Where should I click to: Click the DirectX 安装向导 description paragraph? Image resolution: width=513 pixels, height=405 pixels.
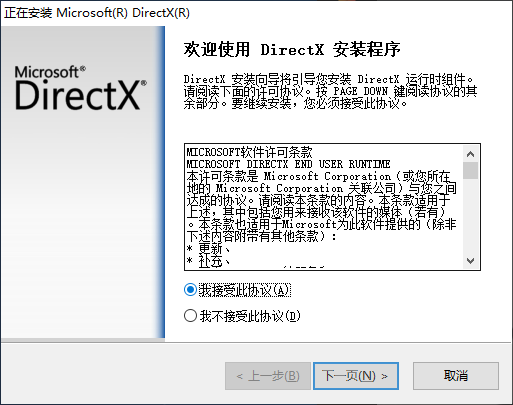click(x=330, y=91)
